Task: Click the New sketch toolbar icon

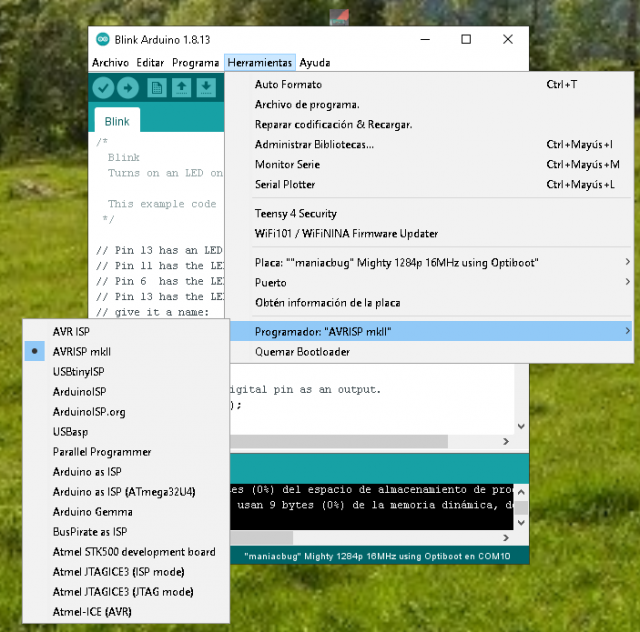Action: point(157,88)
